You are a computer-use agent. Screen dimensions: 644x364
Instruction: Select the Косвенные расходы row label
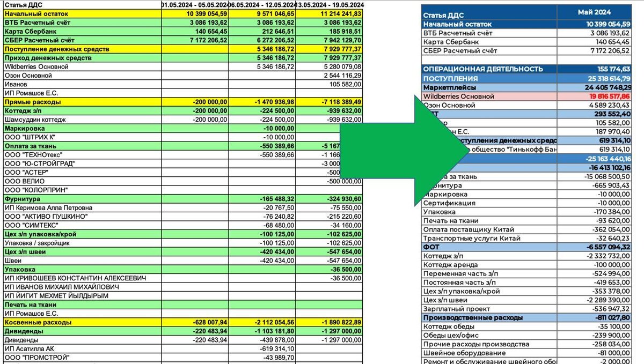click(38, 322)
